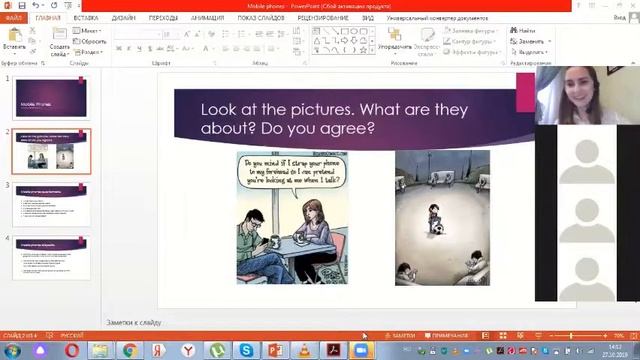
Task: Switch to reading view icon
Action: point(520,336)
